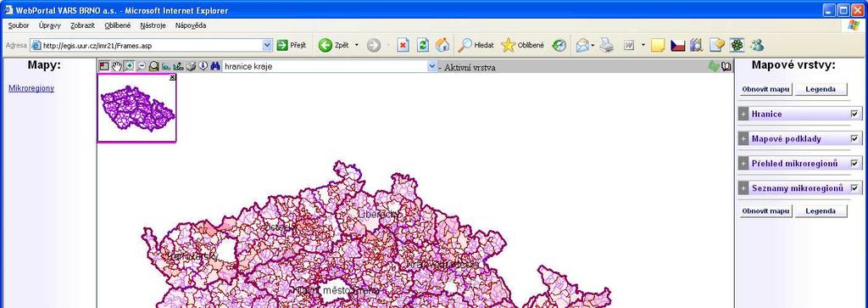Close the overview map thumbnail
The width and height of the screenshot is (868, 308).
172,77
